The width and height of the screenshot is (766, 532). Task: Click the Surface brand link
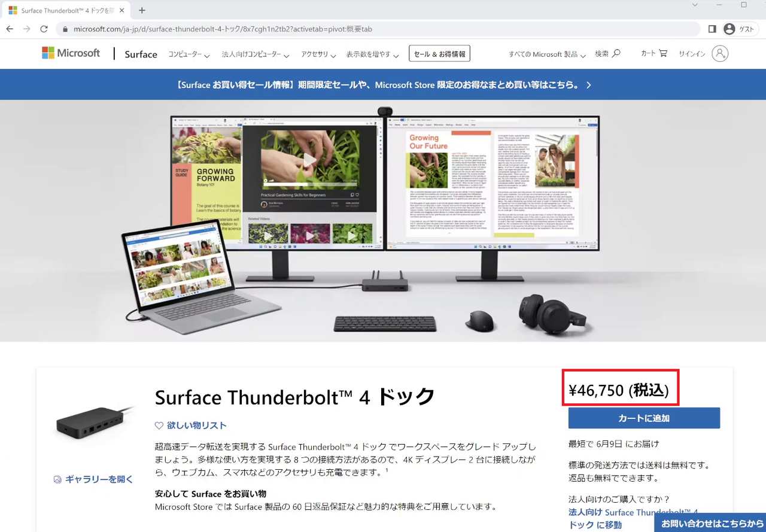141,54
